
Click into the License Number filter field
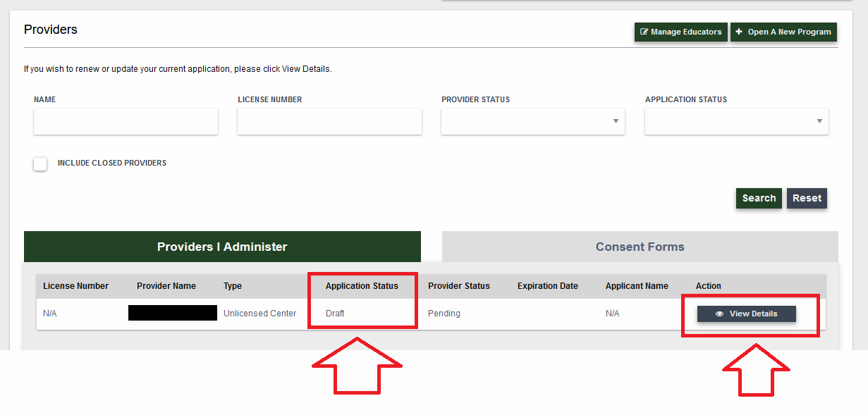coord(329,121)
